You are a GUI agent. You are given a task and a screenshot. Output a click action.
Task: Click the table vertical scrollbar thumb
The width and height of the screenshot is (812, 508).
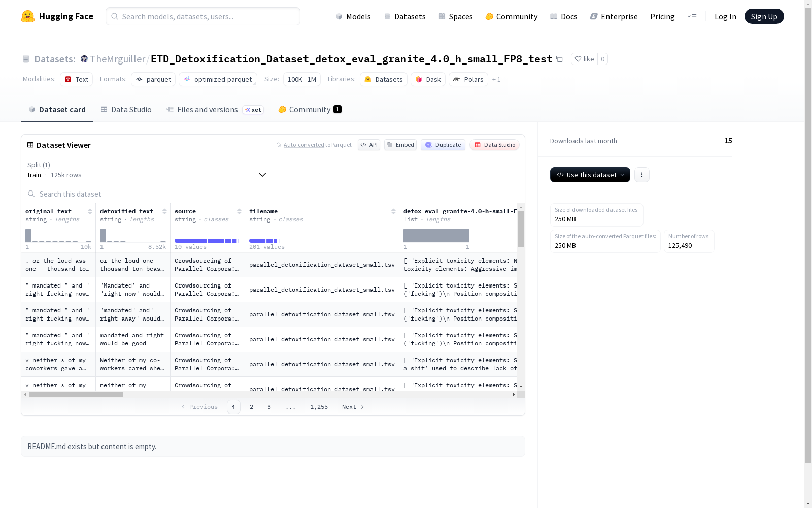(521, 229)
